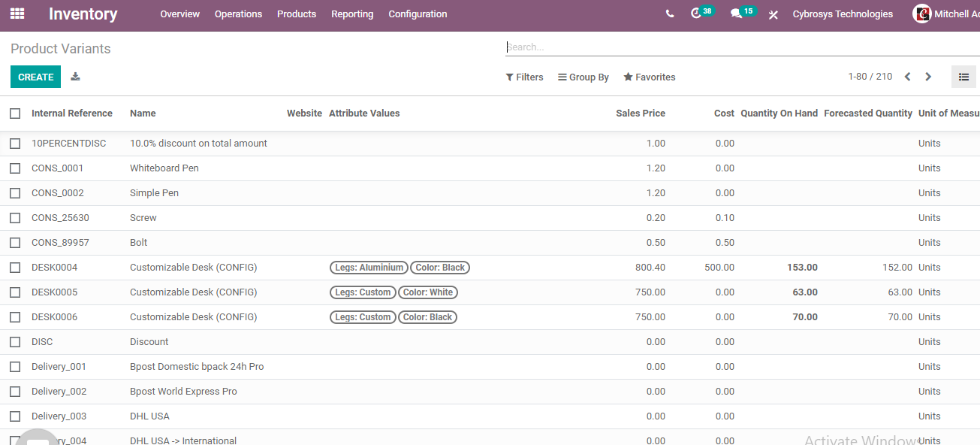This screenshot has height=445, width=980.
Task: Open Cybrosys Technologies company switcher
Action: [x=843, y=14]
